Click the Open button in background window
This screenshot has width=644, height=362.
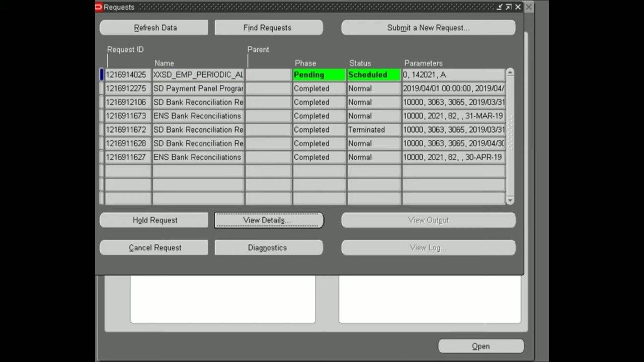pos(481,346)
